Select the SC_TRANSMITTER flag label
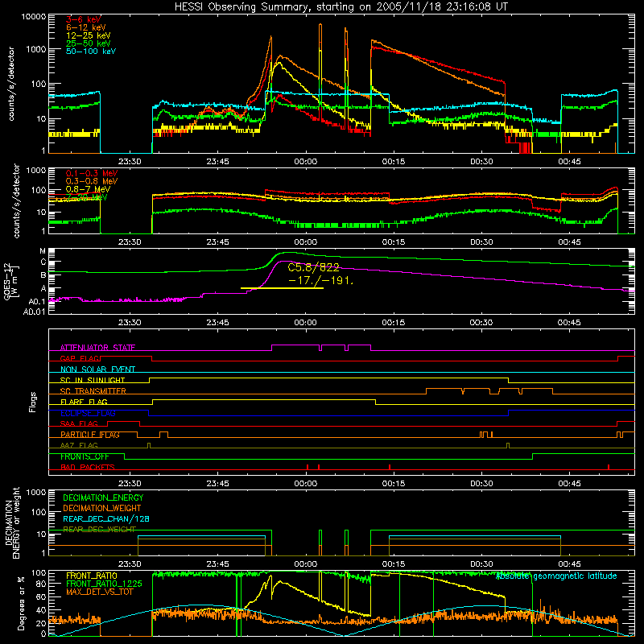The width and height of the screenshot is (644, 644). pyautogui.click(x=93, y=391)
